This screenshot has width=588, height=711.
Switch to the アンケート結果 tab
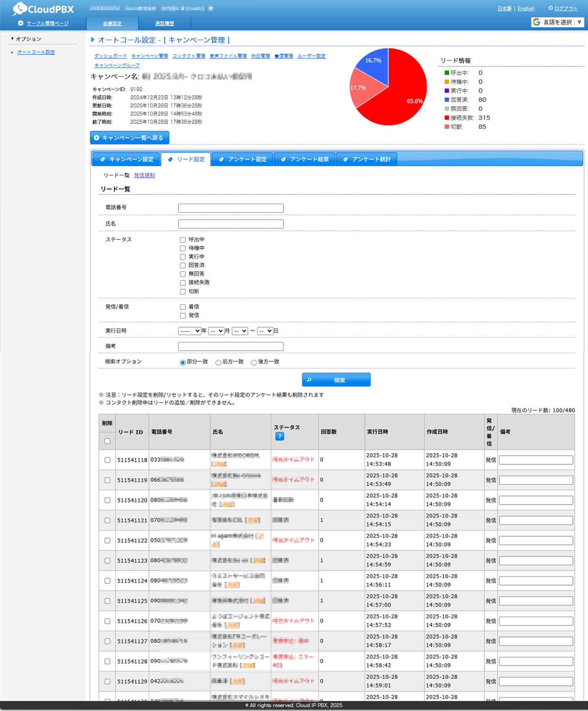305,159
